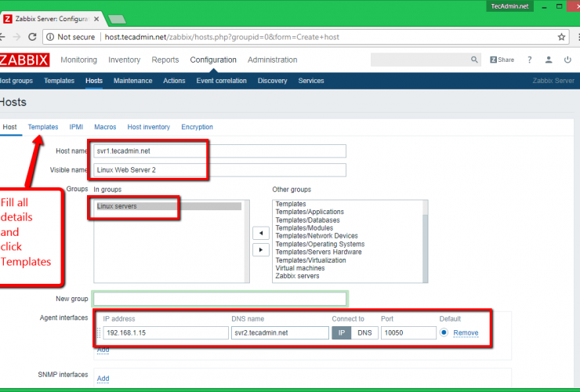Click the New group input field
This screenshot has height=392, width=580.
[219, 299]
